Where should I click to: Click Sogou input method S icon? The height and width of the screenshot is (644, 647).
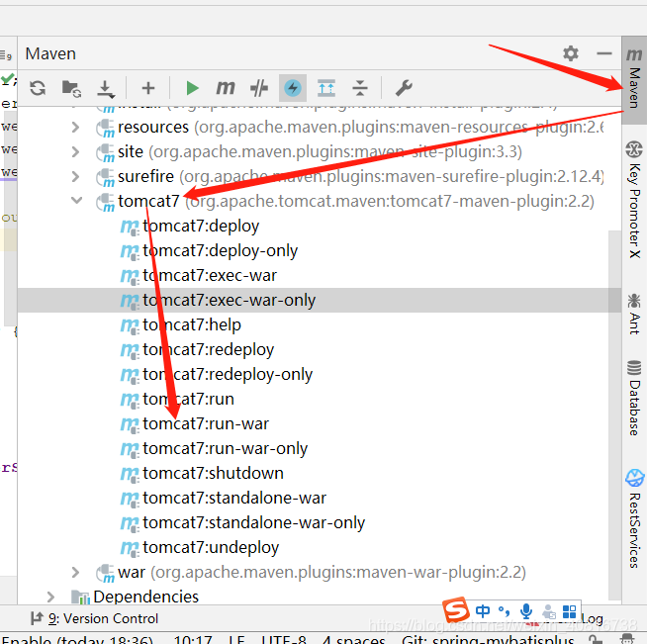click(x=455, y=609)
